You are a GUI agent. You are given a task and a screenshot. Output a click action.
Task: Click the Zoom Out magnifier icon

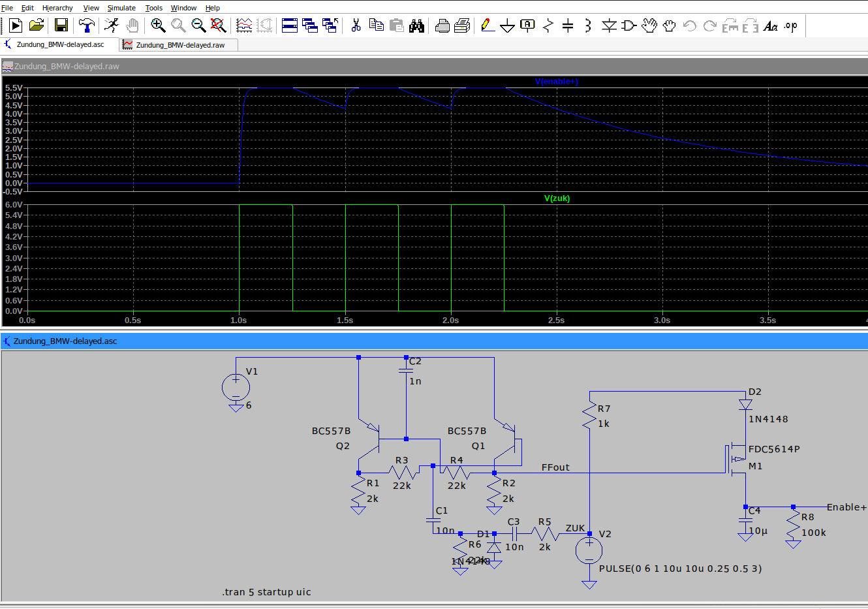click(198, 25)
